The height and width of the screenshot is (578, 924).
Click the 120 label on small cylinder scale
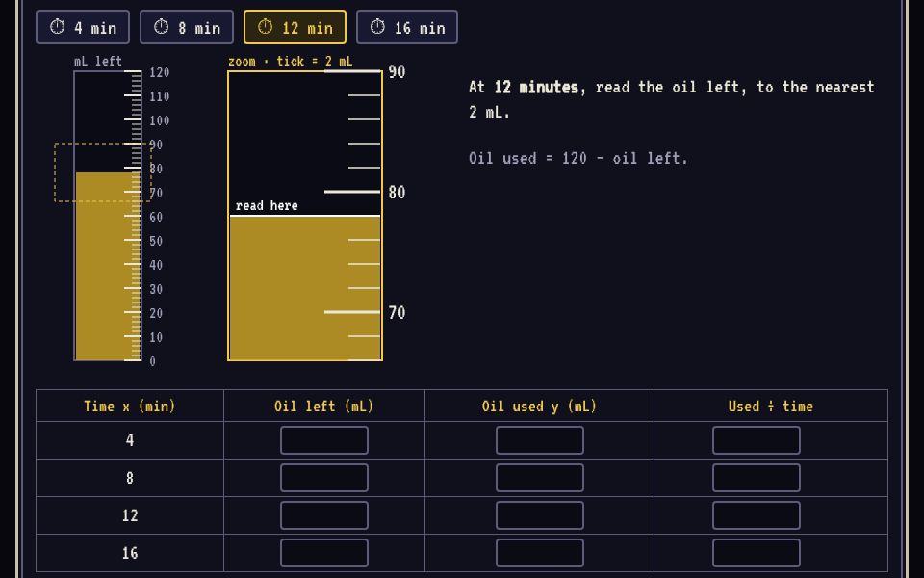(x=159, y=72)
